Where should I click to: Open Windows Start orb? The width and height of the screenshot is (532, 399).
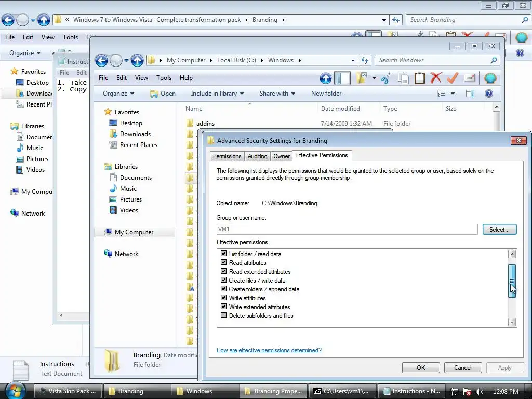15,391
